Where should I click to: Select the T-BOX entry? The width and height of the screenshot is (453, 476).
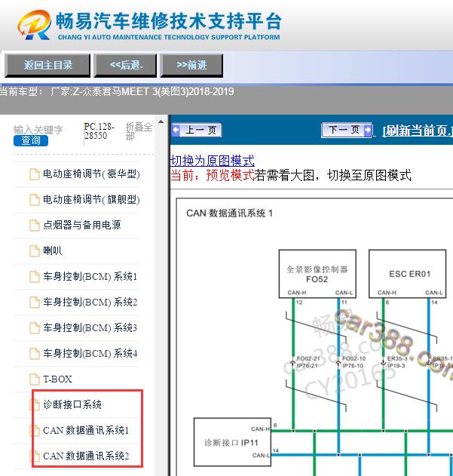pyautogui.click(x=57, y=379)
